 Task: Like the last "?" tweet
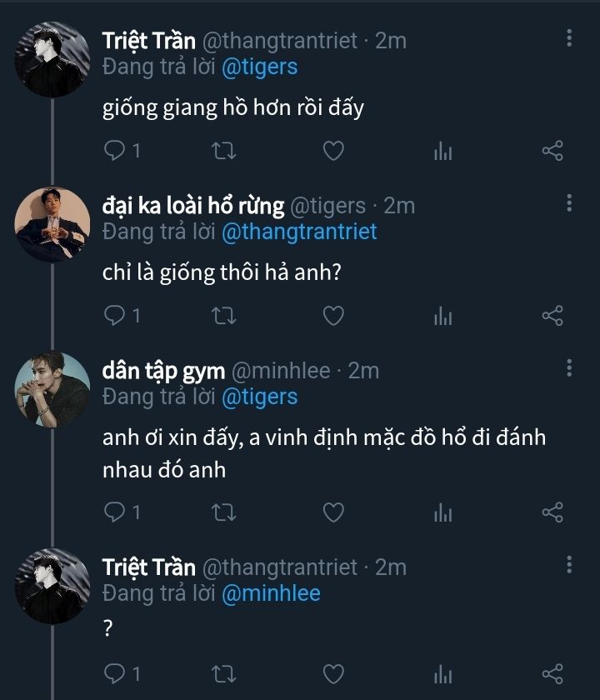(x=333, y=672)
